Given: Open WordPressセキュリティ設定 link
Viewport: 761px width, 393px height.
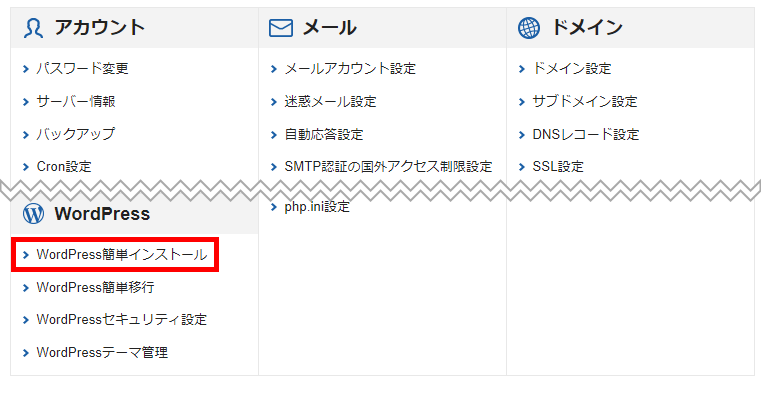Looking at the screenshot, I should 122,320.
